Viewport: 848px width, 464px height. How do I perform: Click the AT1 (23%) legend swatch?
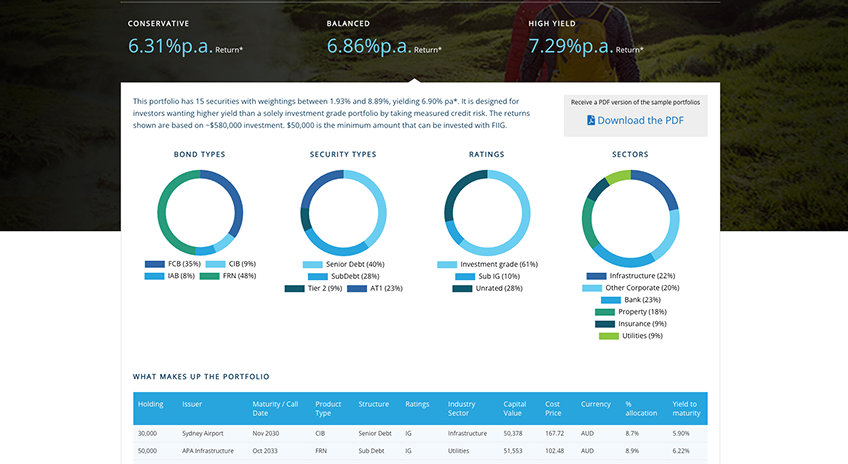pyautogui.click(x=357, y=289)
